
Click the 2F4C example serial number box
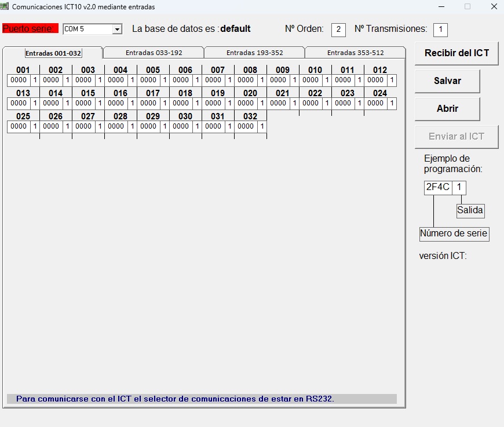438,188
